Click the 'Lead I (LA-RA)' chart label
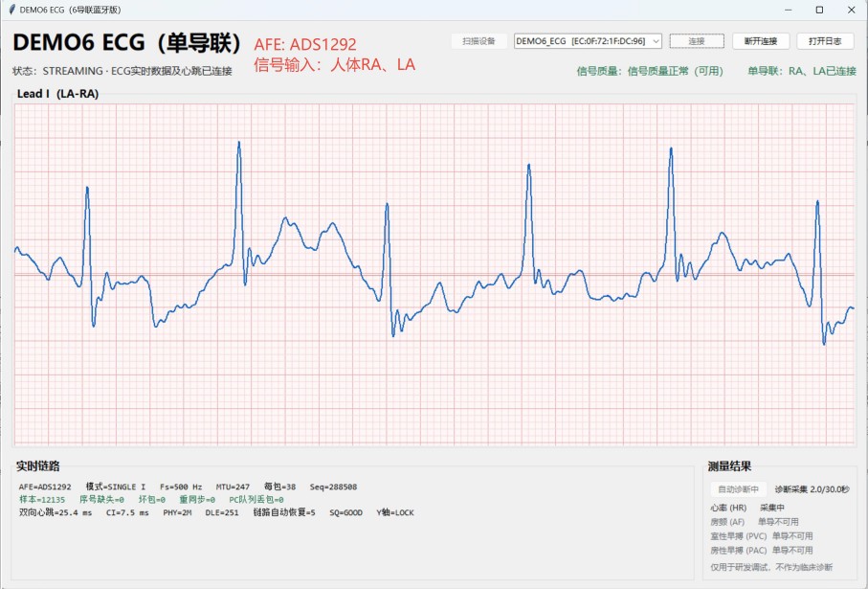 (57, 94)
